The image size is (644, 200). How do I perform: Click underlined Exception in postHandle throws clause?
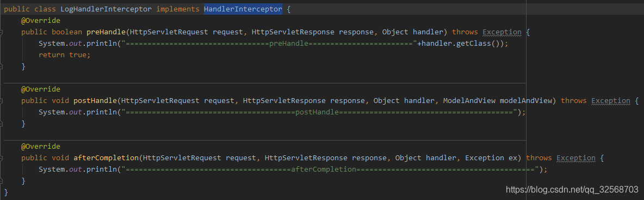(611, 101)
